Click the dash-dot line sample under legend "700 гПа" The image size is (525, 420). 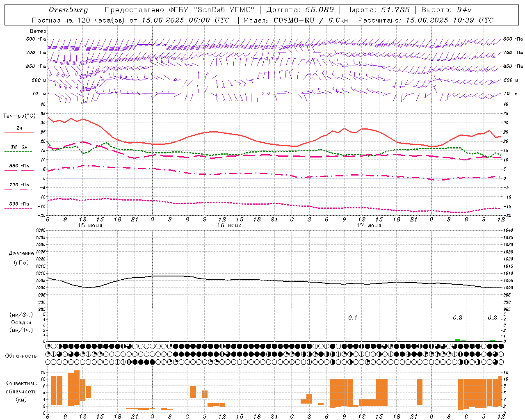point(18,189)
